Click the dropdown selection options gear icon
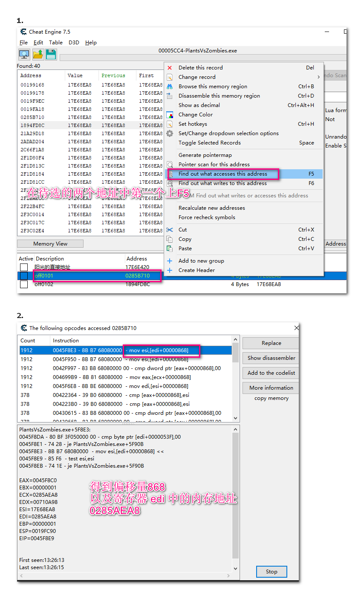Image resolution: width=364 pixels, height=599 pixels. [170, 133]
